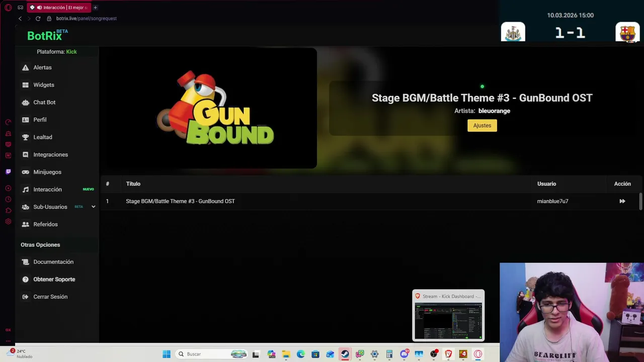Open the Alertas menu item
This screenshot has width=644, height=362.
pyautogui.click(x=42, y=67)
